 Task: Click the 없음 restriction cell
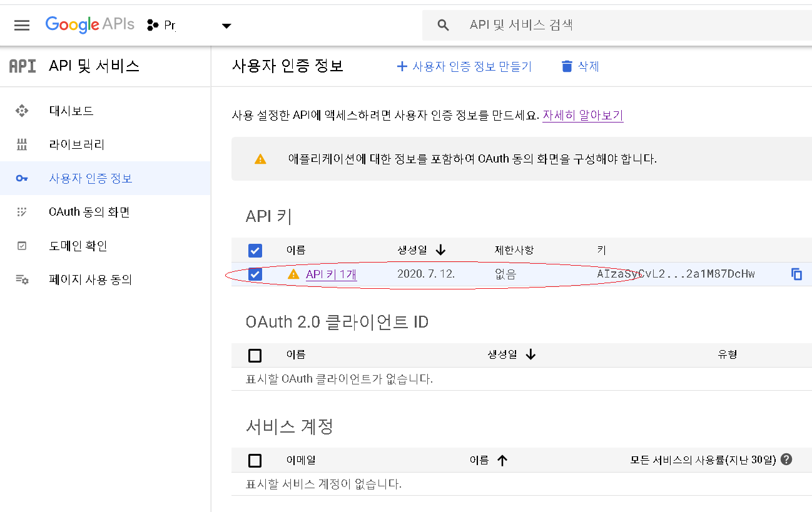[x=505, y=274]
